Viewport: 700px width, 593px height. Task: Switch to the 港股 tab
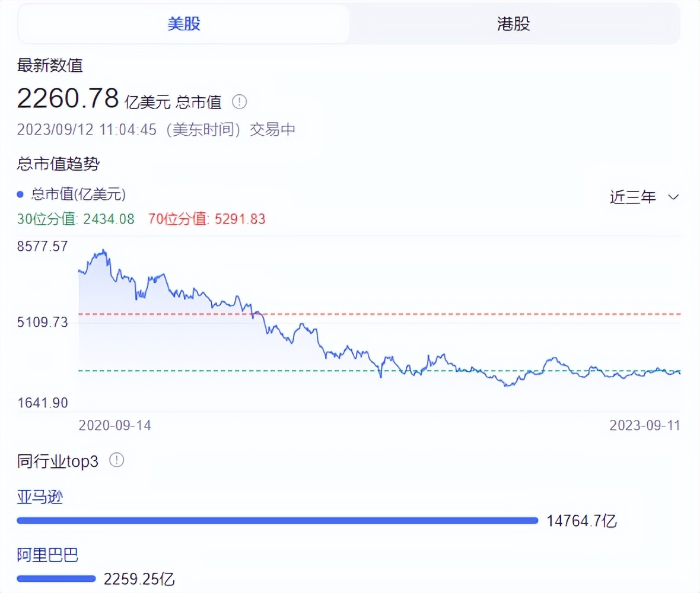pyautogui.click(x=513, y=24)
